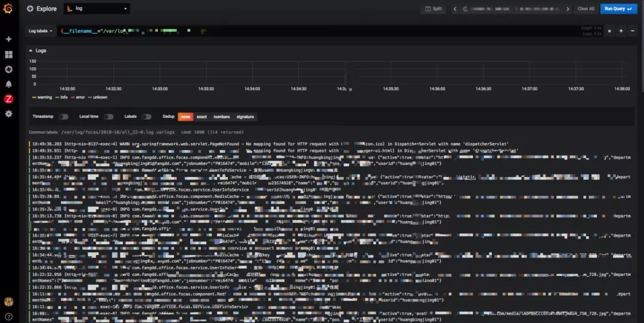Click the 16:35:53.237 INFO log line
The width and height of the screenshot is (644, 323).
tap(330, 160)
